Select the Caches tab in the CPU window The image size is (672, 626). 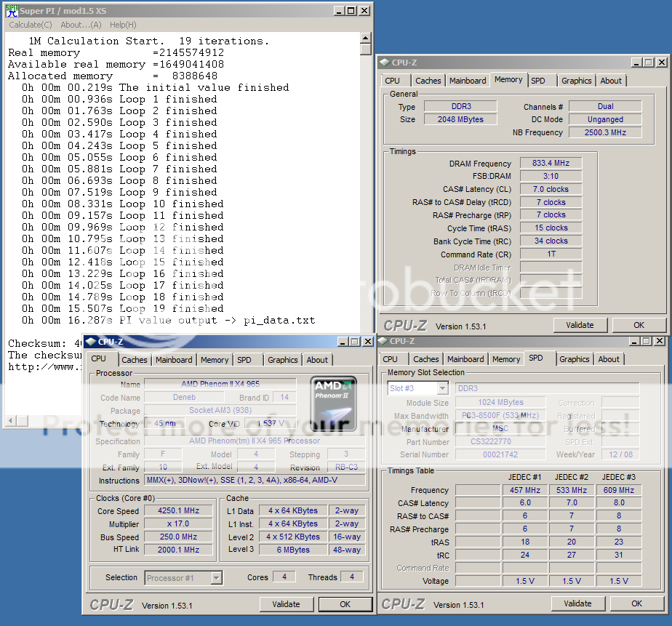pos(135,360)
